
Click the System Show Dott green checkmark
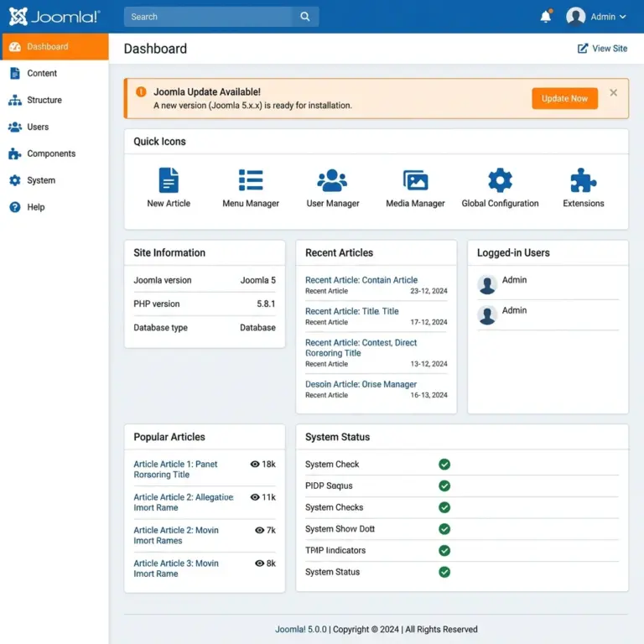444,529
